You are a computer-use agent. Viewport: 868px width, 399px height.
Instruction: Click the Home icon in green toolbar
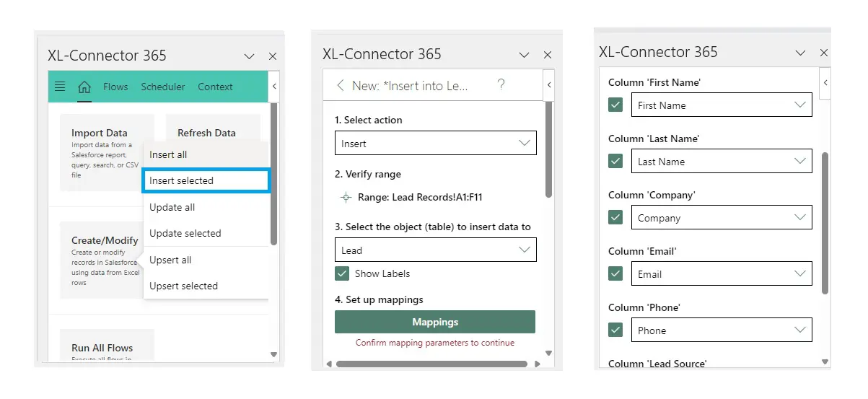click(x=84, y=87)
